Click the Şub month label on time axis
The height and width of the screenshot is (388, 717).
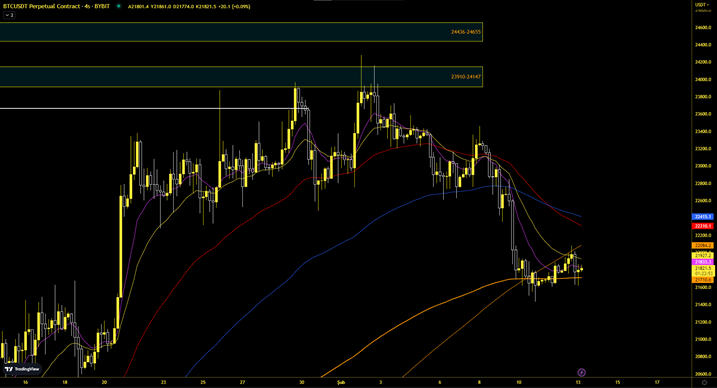click(340, 382)
